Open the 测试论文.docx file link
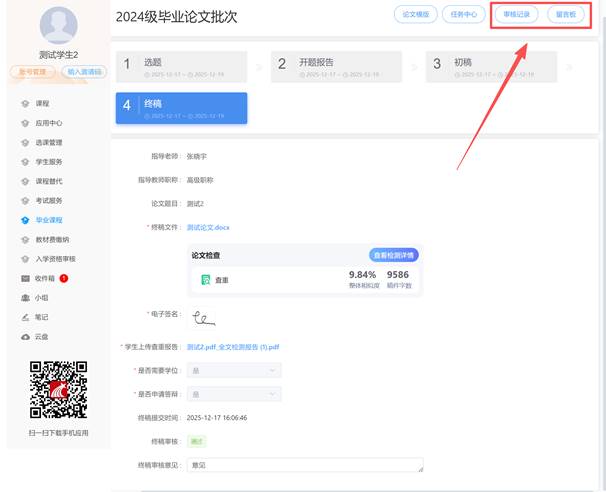 [208, 228]
